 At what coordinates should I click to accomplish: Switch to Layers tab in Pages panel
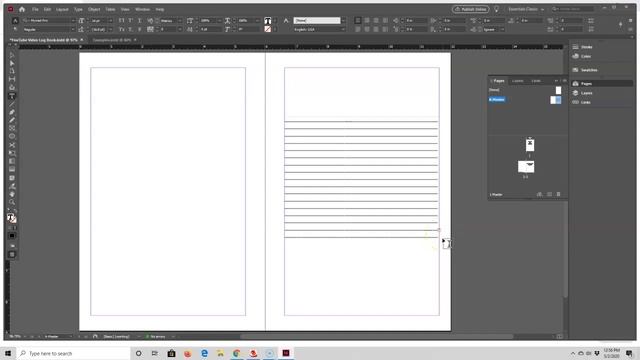point(518,81)
